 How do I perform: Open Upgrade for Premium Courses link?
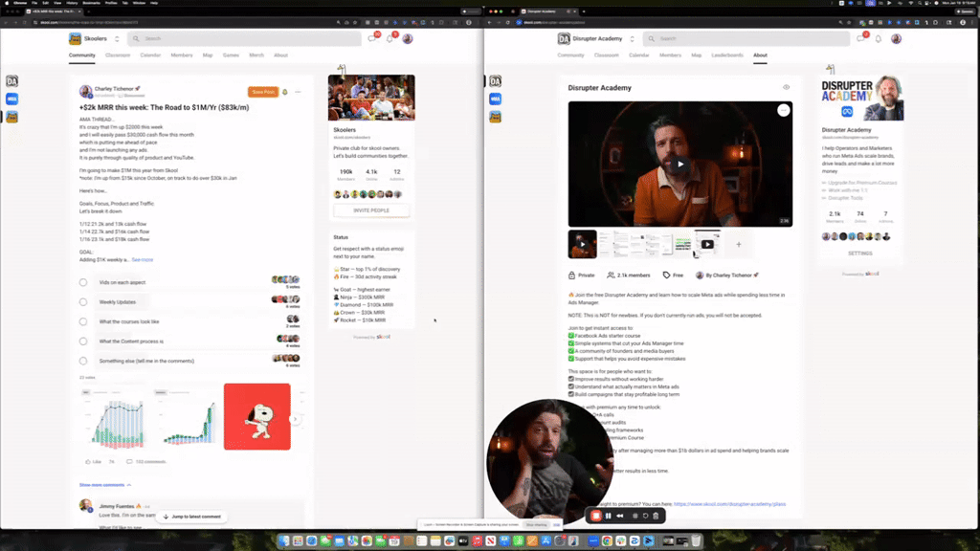862,183
